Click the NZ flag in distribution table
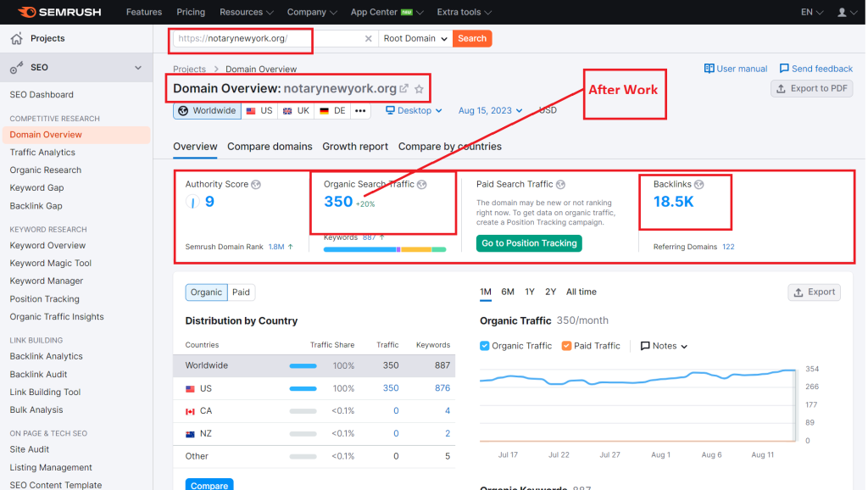This screenshot has width=868, height=490. (x=190, y=433)
